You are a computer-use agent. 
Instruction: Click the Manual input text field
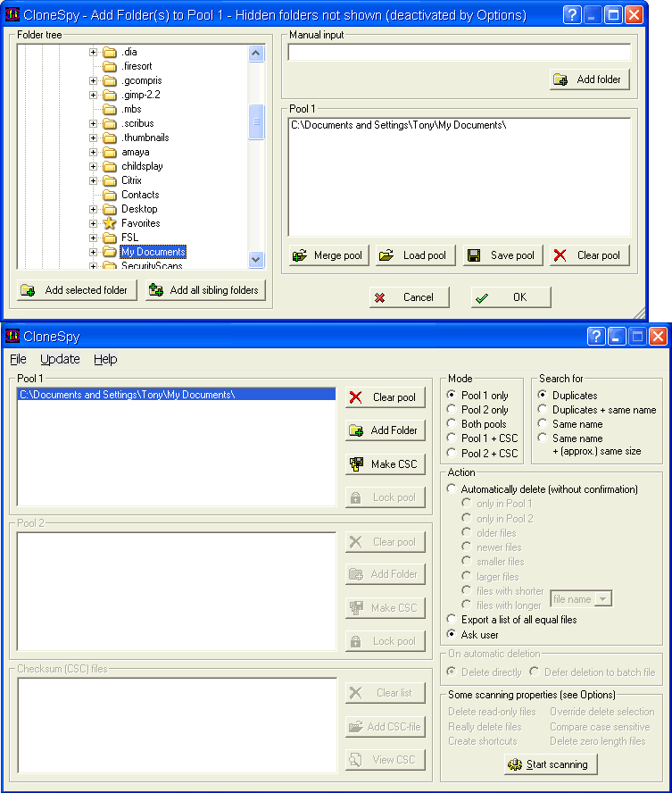pyautogui.click(x=460, y=52)
